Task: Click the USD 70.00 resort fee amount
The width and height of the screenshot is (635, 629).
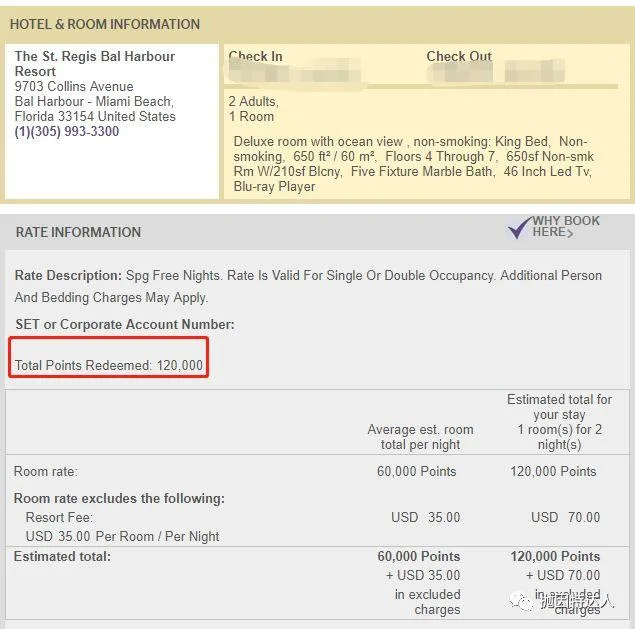Action: click(x=565, y=517)
